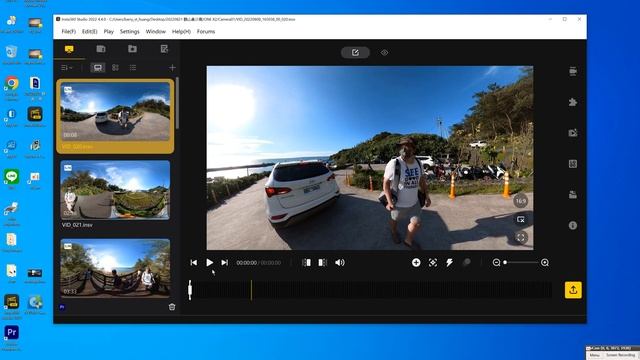Set trim start marker icon

click(307, 262)
